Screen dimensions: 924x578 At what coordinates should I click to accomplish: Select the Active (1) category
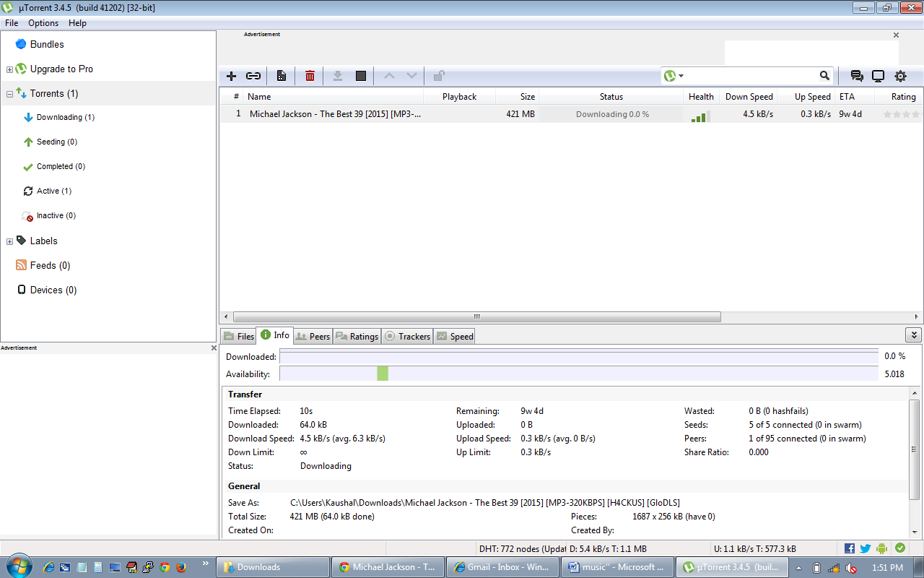coord(54,191)
